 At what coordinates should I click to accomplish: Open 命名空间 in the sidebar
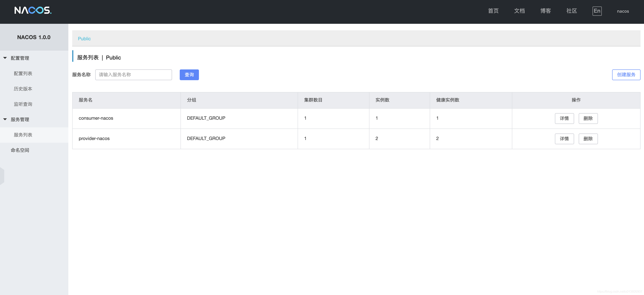tap(20, 150)
